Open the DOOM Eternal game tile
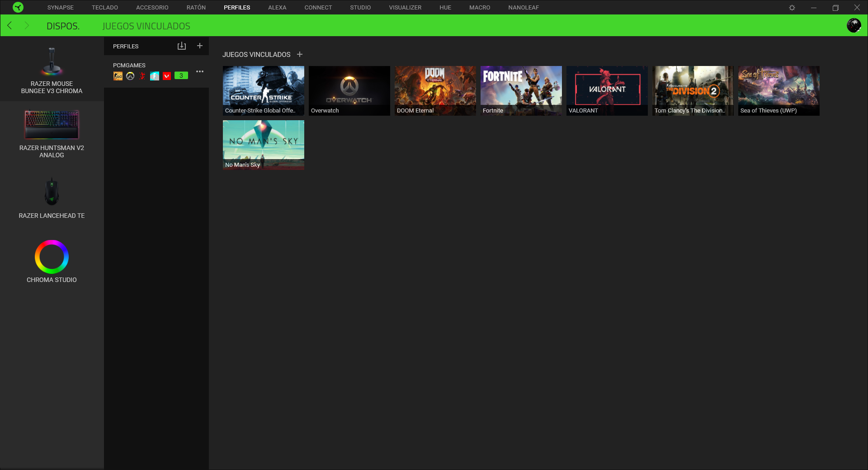 (435, 91)
